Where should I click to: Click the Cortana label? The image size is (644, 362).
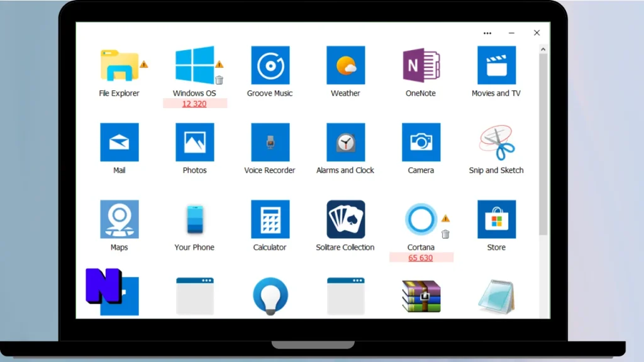click(421, 248)
